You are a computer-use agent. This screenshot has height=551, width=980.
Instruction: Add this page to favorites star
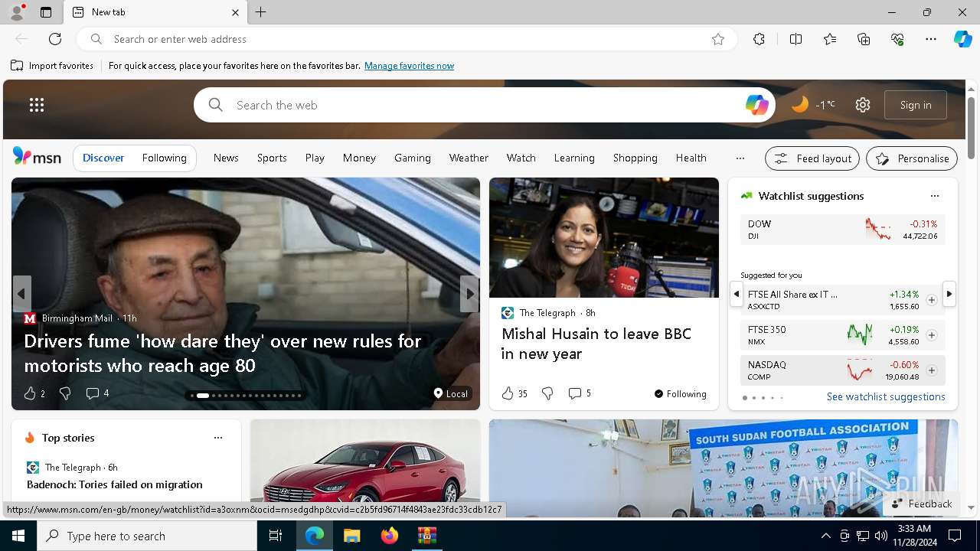tap(718, 39)
